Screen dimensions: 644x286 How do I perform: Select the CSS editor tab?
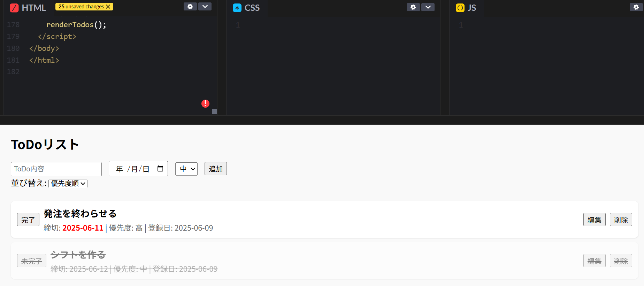coord(246,8)
